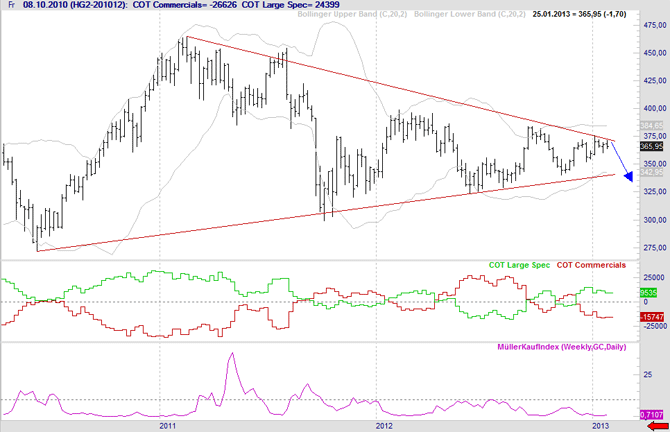Select the COT Commercials legend label
Screen dimensions: 670x432
(x=591, y=265)
